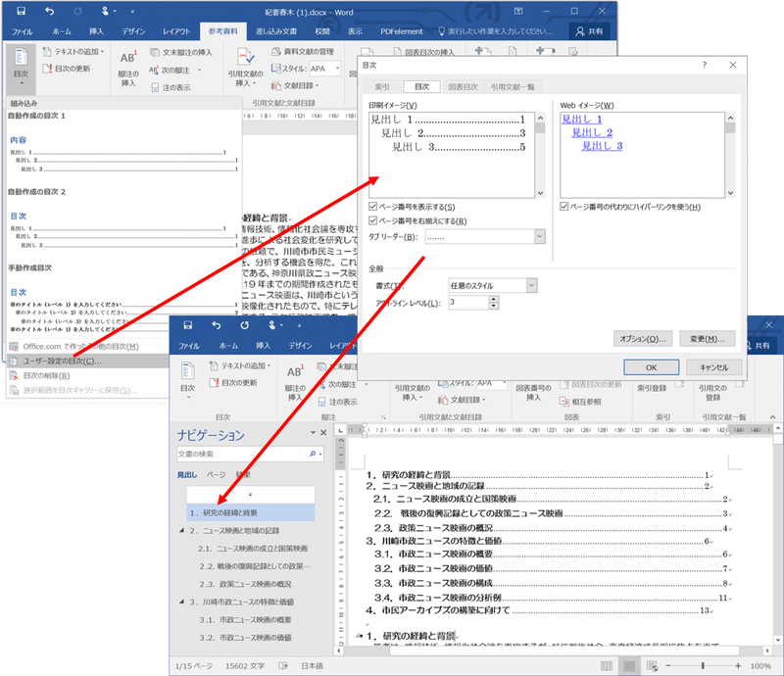784x676 pixels.
Task: Click 脚注の挿入 in the top window ribbon
Action: [128, 69]
